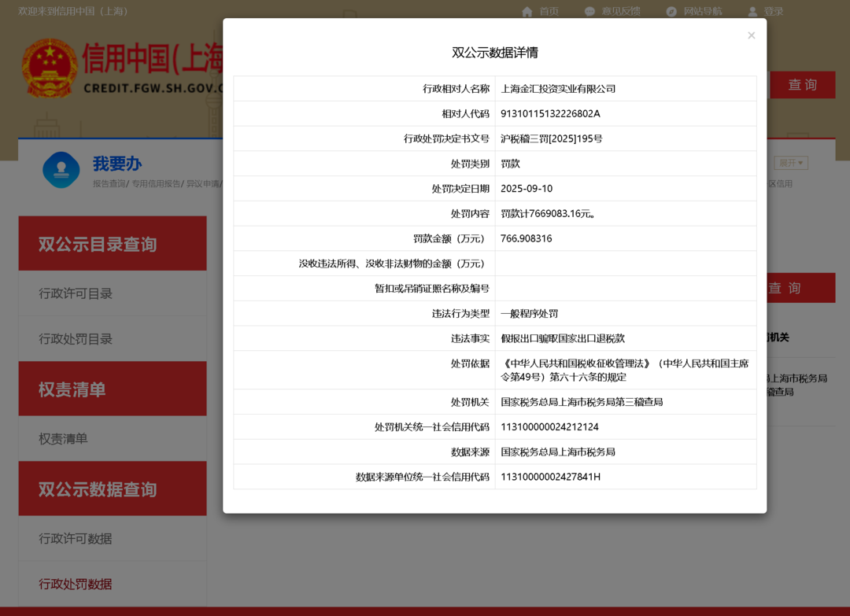Open the 报告查询 link
The height and width of the screenshot is (616, 850).
coord(109,184)
